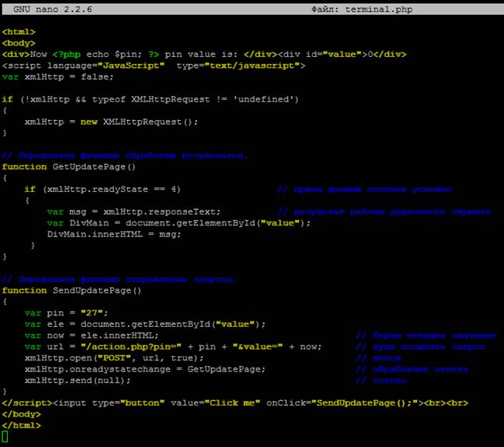
Task: Click 'var xmlHttp = false;' line
Action: pyautogui.click(x=58, y=76)
